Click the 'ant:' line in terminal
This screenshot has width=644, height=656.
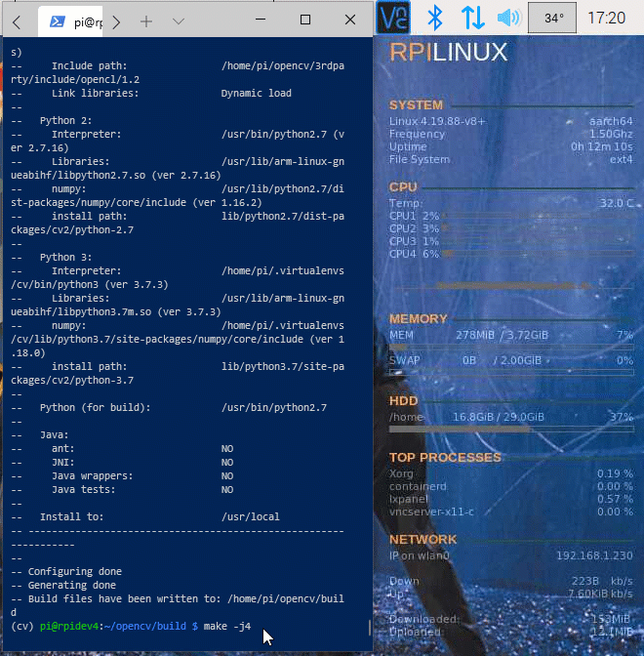point(122,448)
